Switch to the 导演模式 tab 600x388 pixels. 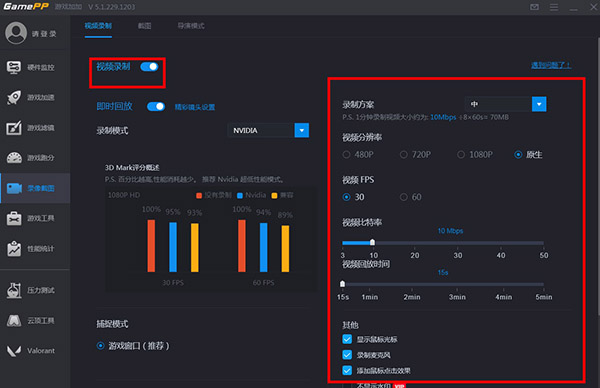click(191, 26)
